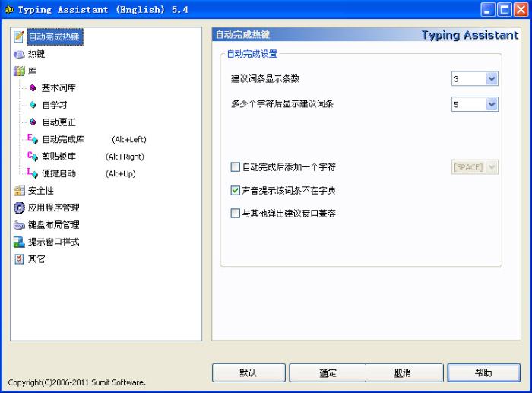This screenshot has height=393, width=532.
Task: Go to 提示窗口样式 page
Action: coord(54,242)
